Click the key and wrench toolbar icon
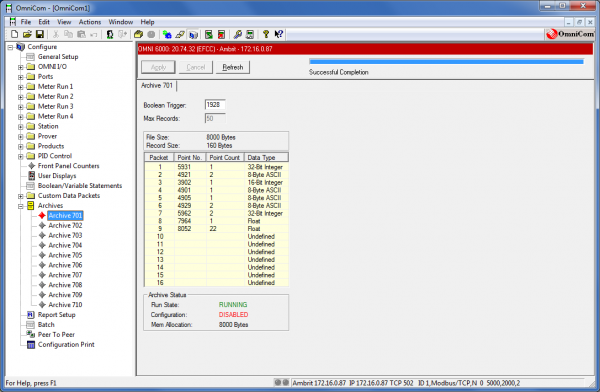Screen dimensions: 600x392 (238, 34)
